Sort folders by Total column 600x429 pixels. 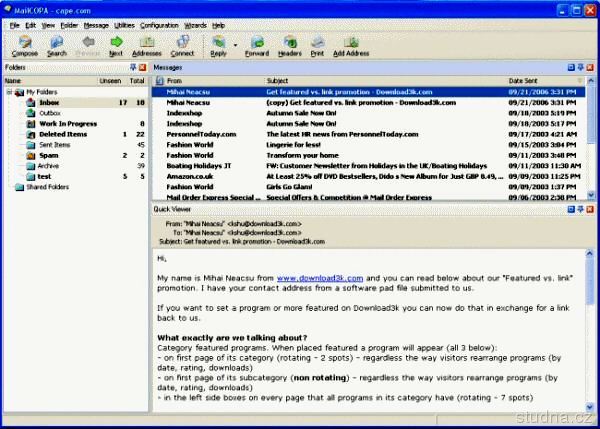click(137, 81)
